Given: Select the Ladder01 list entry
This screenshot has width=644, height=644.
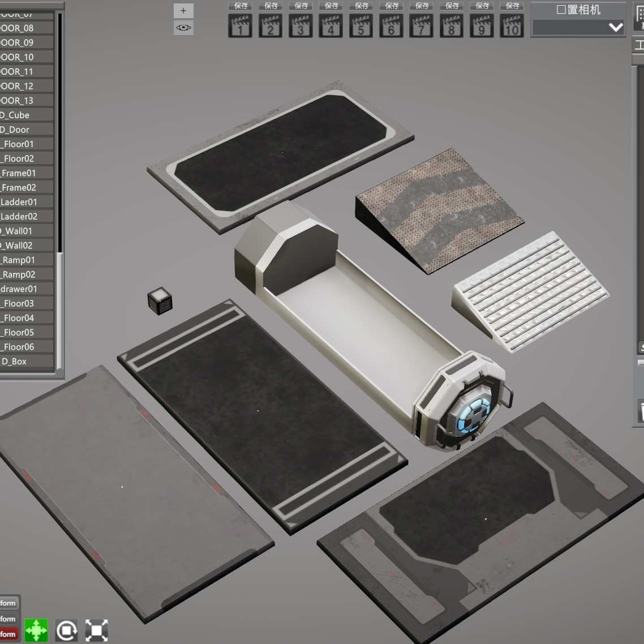Looking at the screenshot, I should (x=27, y=202).
